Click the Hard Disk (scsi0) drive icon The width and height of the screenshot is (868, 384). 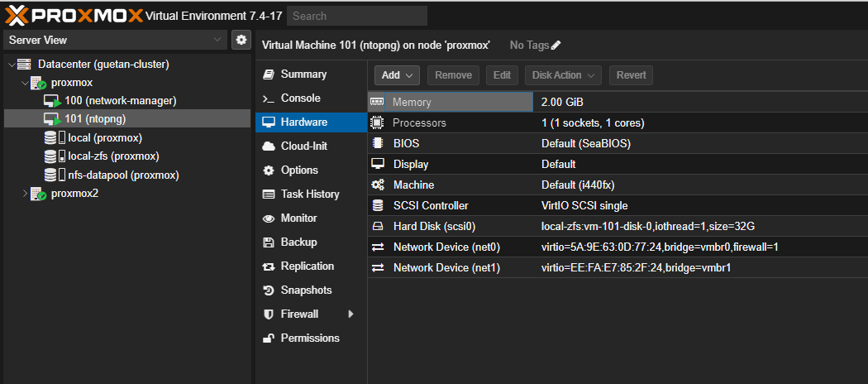(378, 226)
